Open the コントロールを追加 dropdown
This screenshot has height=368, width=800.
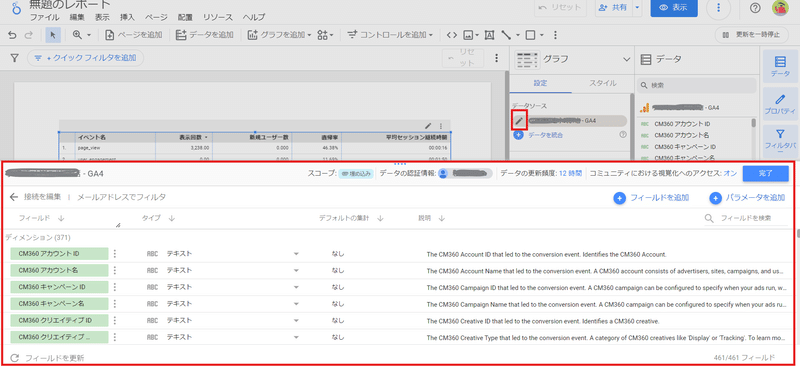(x=390, y=35)
